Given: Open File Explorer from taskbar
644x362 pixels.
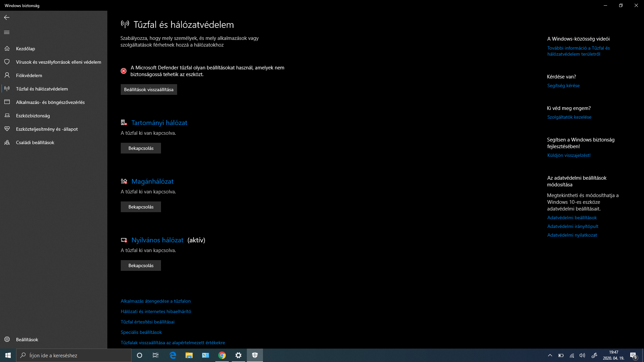Looking at the screenshot, I should [189, 355].
